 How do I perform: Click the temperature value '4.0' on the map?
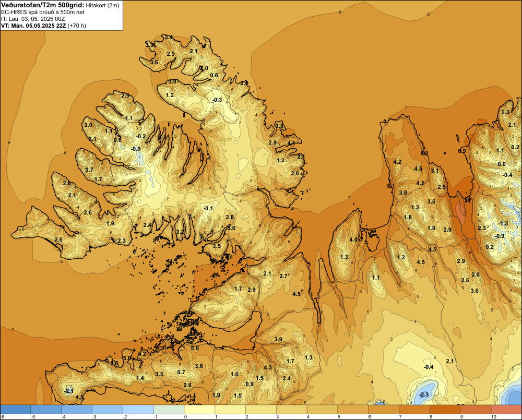tap(353, 239)
